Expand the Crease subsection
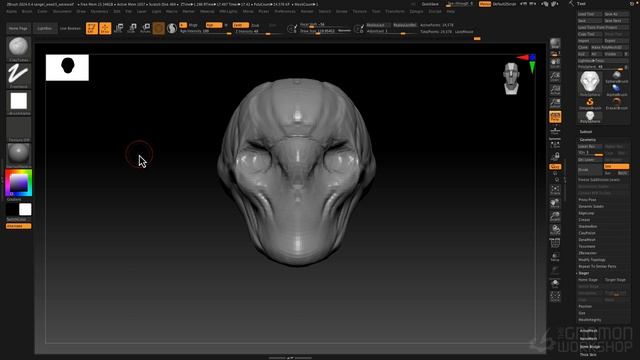The image size is (640, 360). pos(584,220)
